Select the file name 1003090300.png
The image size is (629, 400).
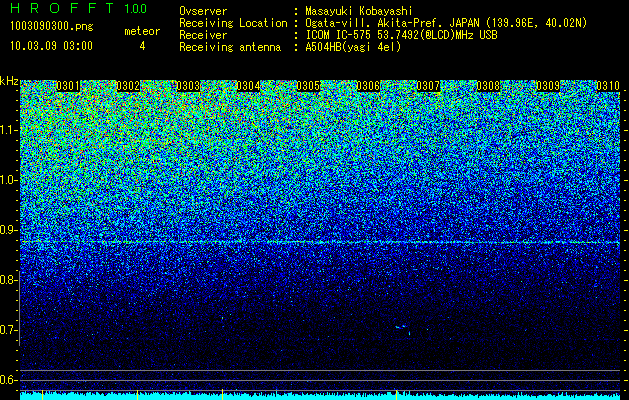[x=52, y=26]
